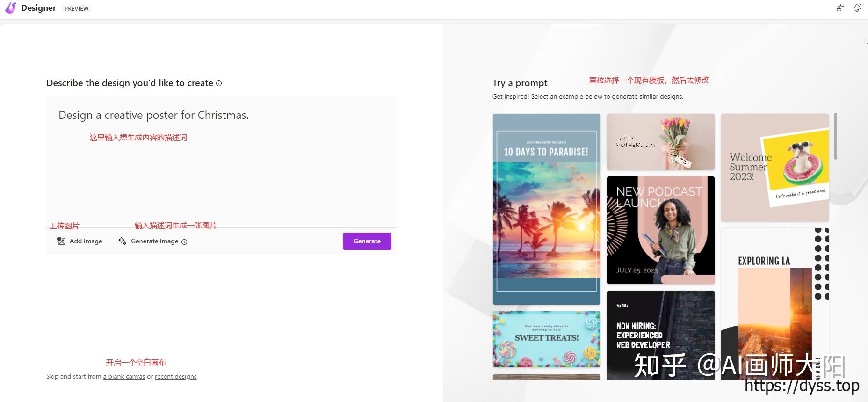Screen dimensions: 868x402
Task: Select the Happy Mother's Day template
Action: 660,142
